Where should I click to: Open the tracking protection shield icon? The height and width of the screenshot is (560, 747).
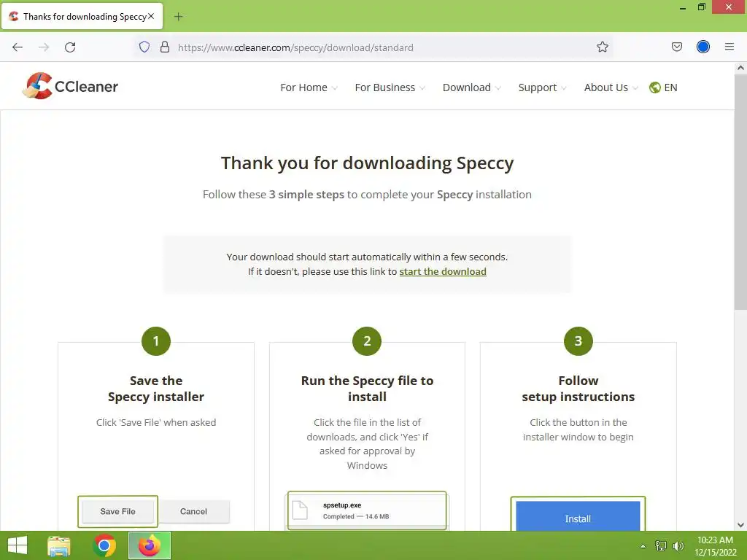(x=144, y=47)
